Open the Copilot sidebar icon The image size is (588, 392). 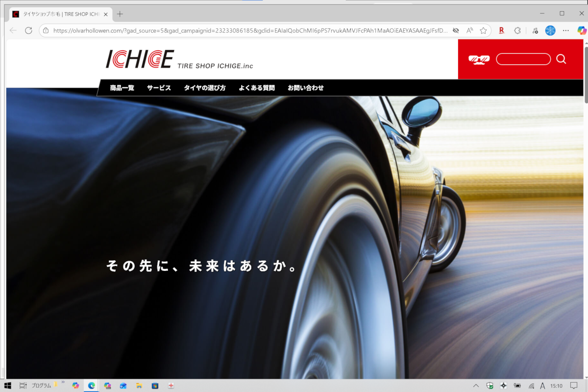tap(582, 30)
